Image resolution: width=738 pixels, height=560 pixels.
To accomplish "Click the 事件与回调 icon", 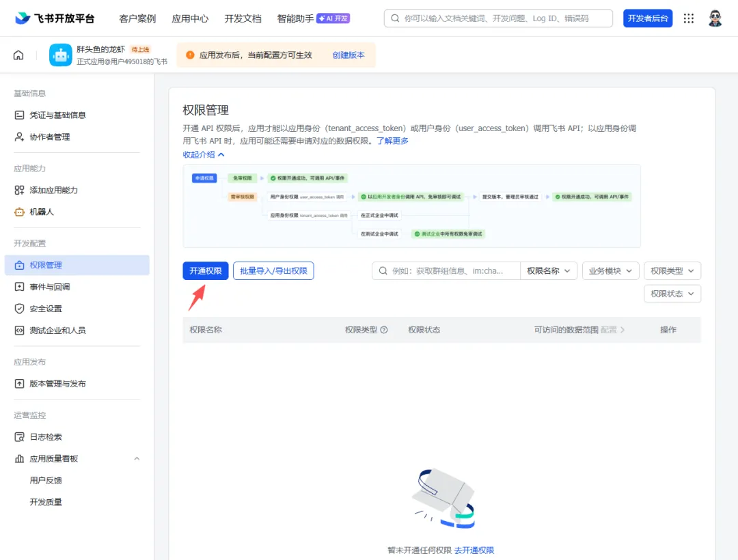I will click(19, 287).
